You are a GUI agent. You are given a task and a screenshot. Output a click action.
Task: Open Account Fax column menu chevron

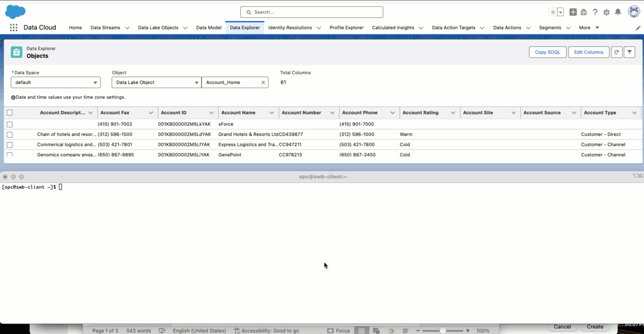(151, 113)
